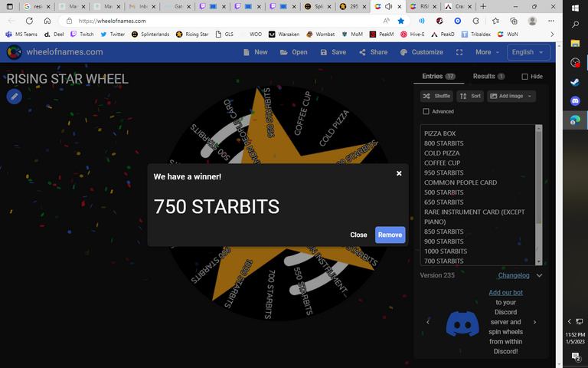
Task: Click the address bar URL
Action: pyautogui.click(x=112, y=21)
